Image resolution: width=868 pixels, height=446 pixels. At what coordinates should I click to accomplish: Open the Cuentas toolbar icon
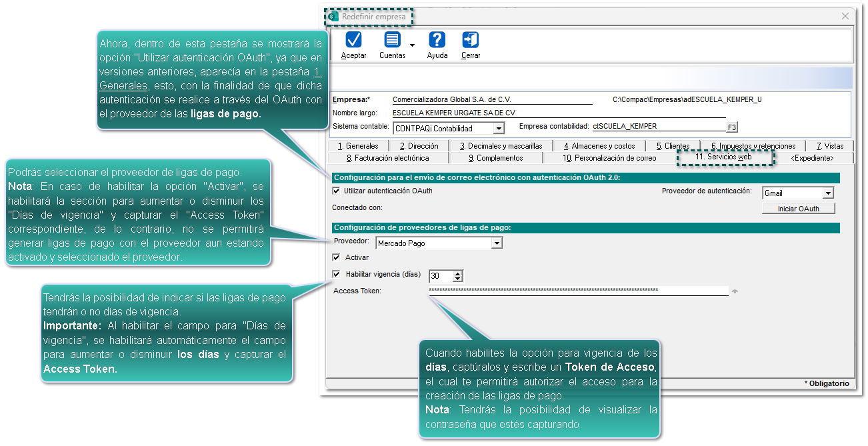pyautogui.click(x=393, y=39)
